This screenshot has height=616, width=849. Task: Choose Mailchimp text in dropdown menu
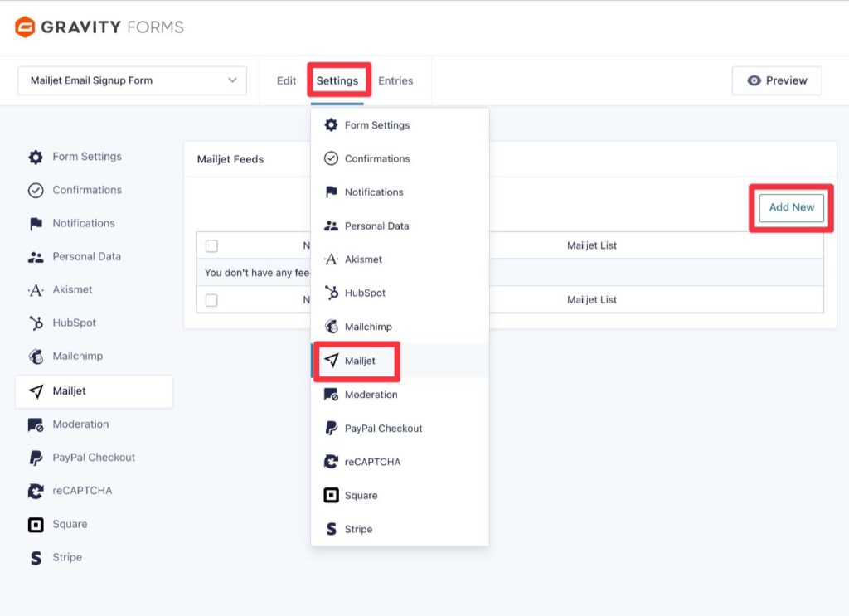(x=368, y=327)
